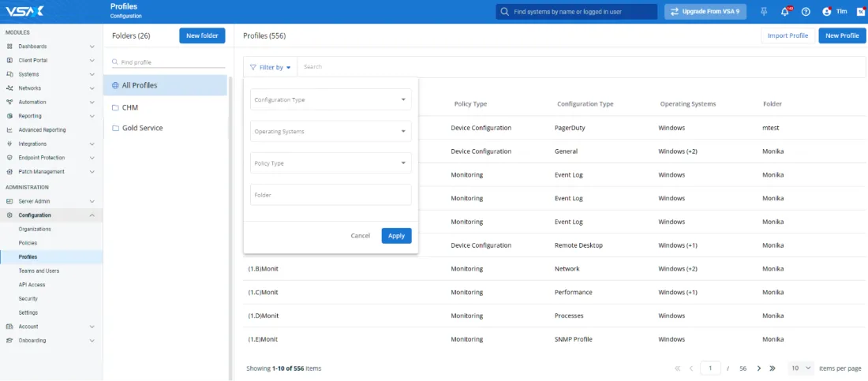Go to Policies in sidebar
The height and width of the screenshot is (381, 868).
click(x=28, y=243)
